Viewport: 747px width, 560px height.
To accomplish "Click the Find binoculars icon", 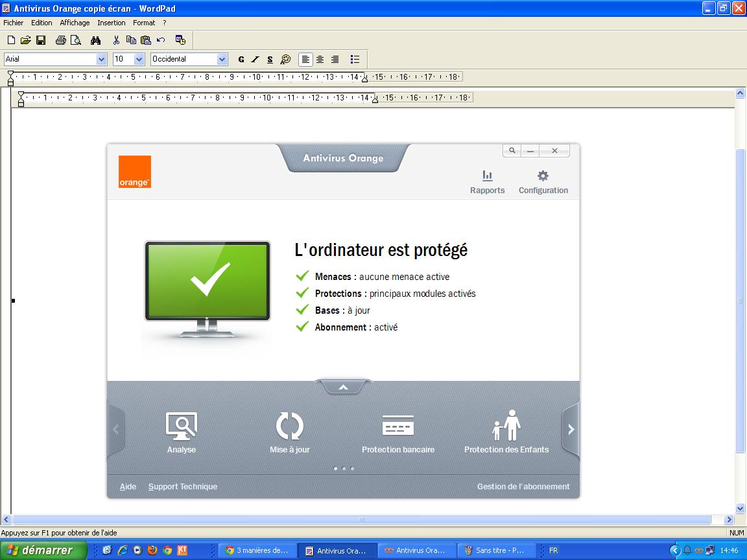I will 96,40.
